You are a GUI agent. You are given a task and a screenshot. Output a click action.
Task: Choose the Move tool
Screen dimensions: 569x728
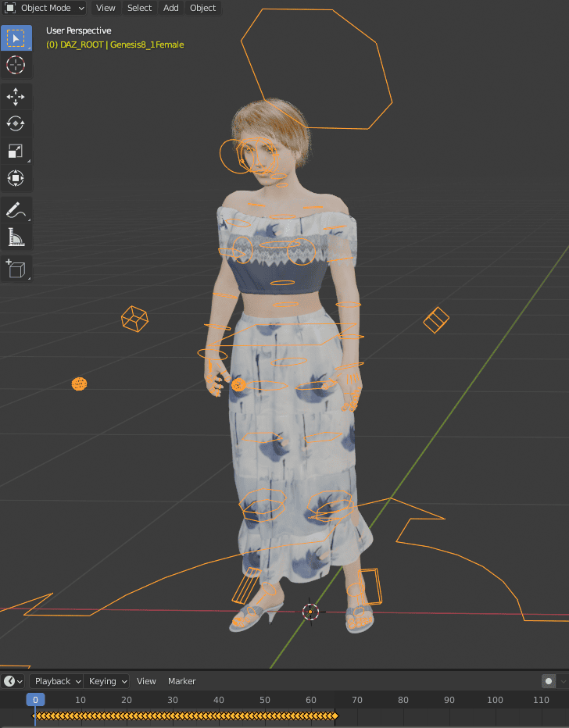[16, 97]
